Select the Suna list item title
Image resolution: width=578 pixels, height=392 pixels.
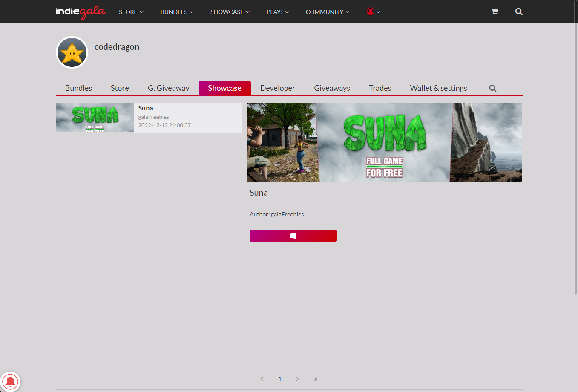tap(146, 108)
